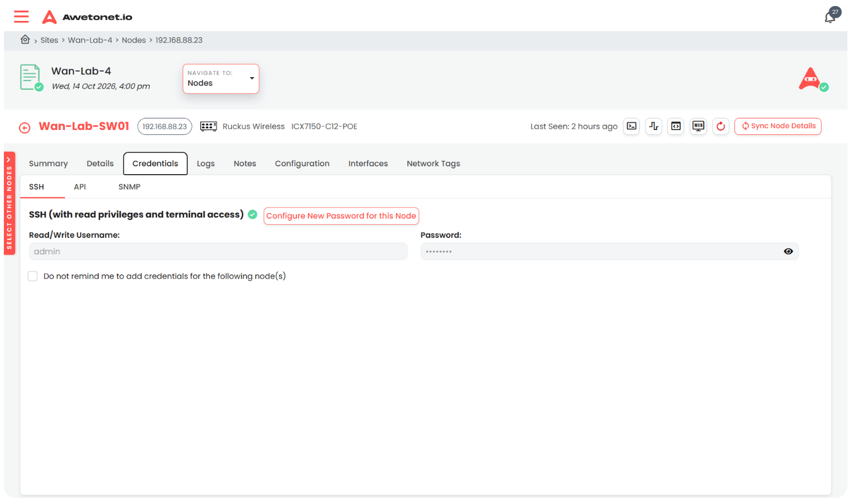Click the Wan-Lab-4 site document icon
The image size is (854, 504).
click(x=31, y=78)
